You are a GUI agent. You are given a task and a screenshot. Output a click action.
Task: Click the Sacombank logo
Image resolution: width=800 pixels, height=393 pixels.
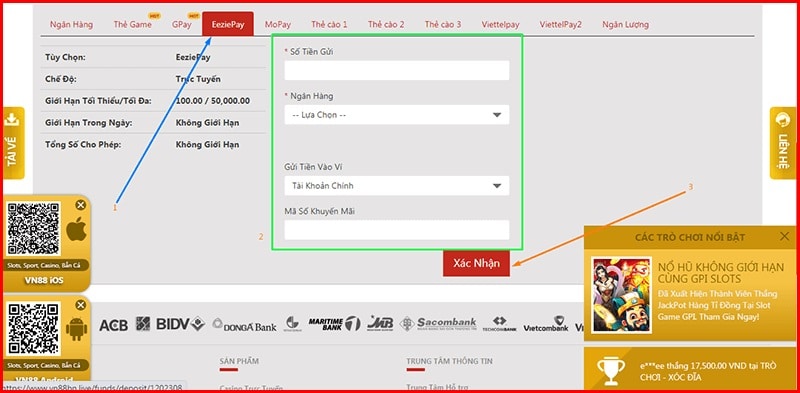point(438,324)
